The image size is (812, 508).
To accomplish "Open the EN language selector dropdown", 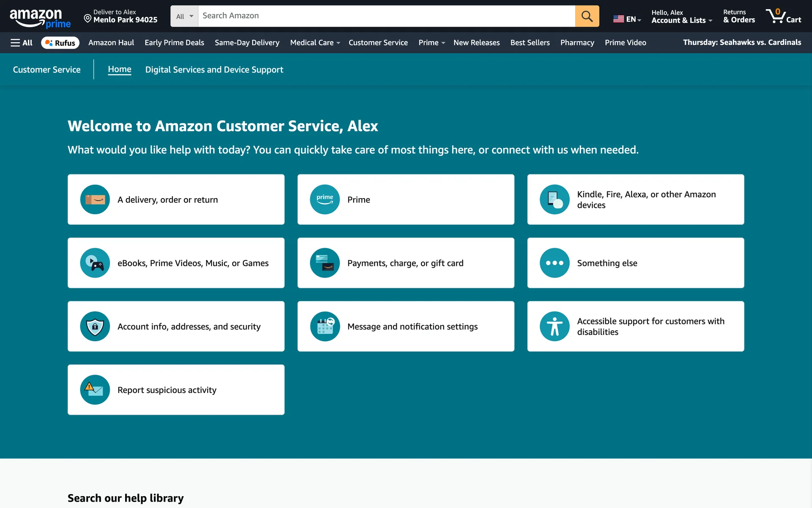I will pyautogui.click(x=627, y=19).
